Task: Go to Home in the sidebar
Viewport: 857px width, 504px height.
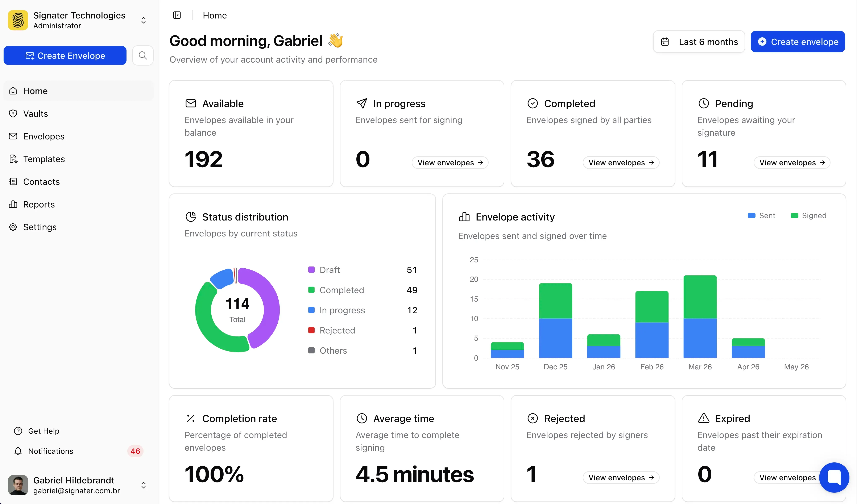Action: click(78, 91)
